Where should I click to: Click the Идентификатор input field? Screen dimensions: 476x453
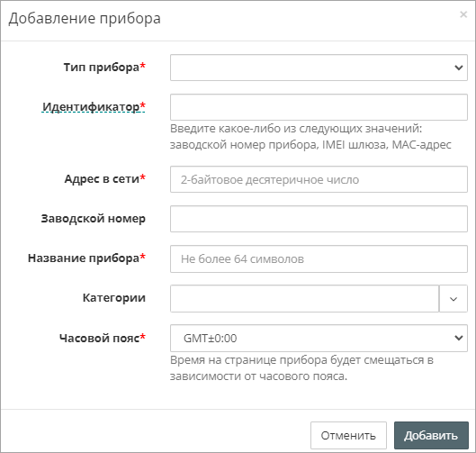click(x=319, y=107)
